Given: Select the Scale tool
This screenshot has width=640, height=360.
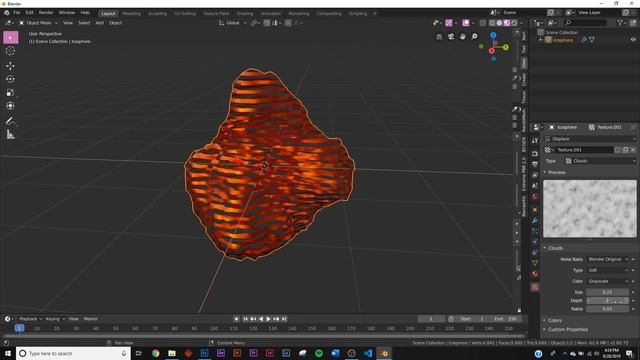Looking at the screenshot, I should click(x=11, y=93).
